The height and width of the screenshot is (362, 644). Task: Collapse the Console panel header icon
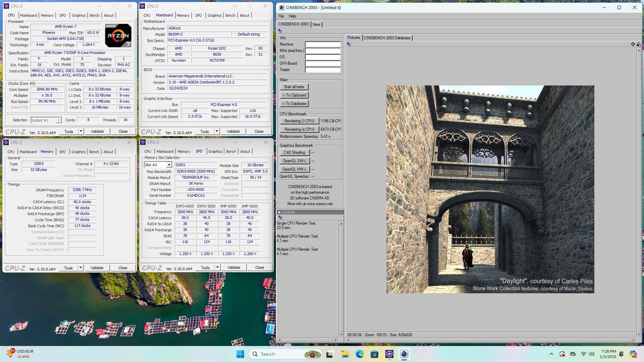pos(279,212)
